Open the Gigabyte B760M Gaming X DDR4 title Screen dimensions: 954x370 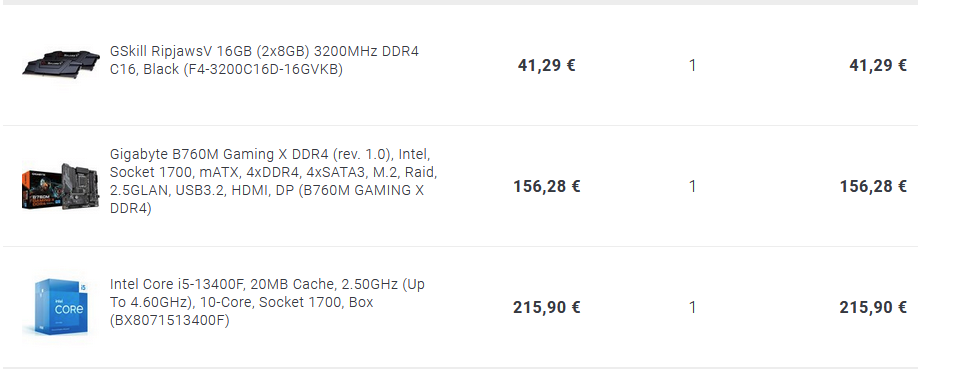tap(273, 181)
